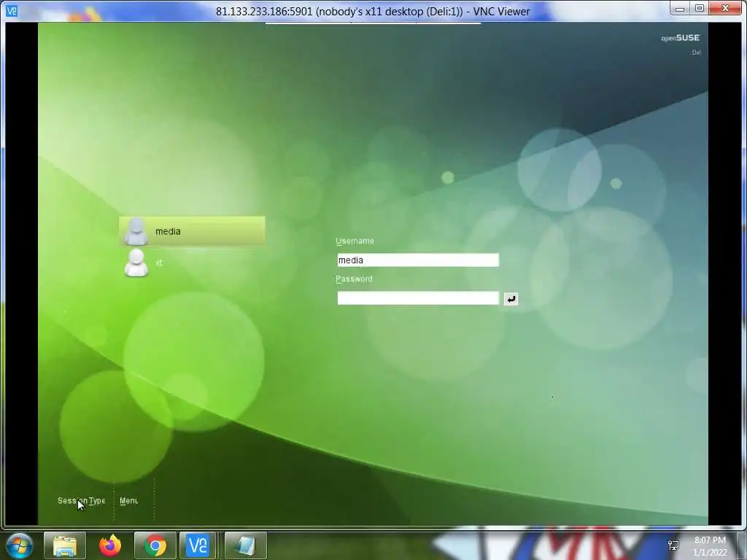Minimize the VNC Viewer window
Screen dimensions: 747x560
pos(680,9)
